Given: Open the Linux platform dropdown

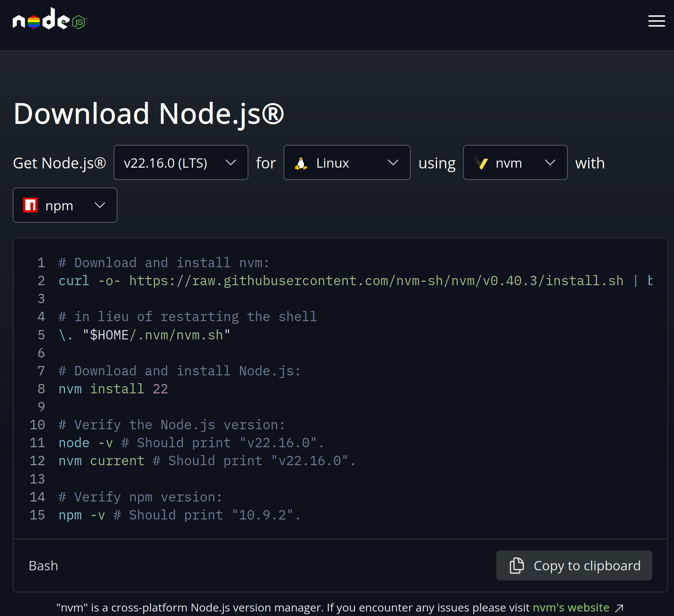Looking at the screenshot, I should 347,162.
